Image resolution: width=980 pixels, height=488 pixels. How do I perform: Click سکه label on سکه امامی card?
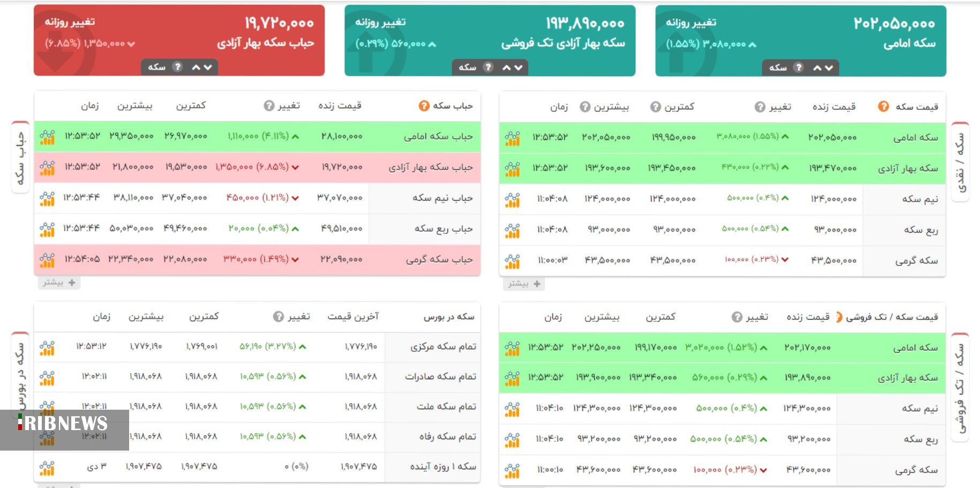point(778,68)
